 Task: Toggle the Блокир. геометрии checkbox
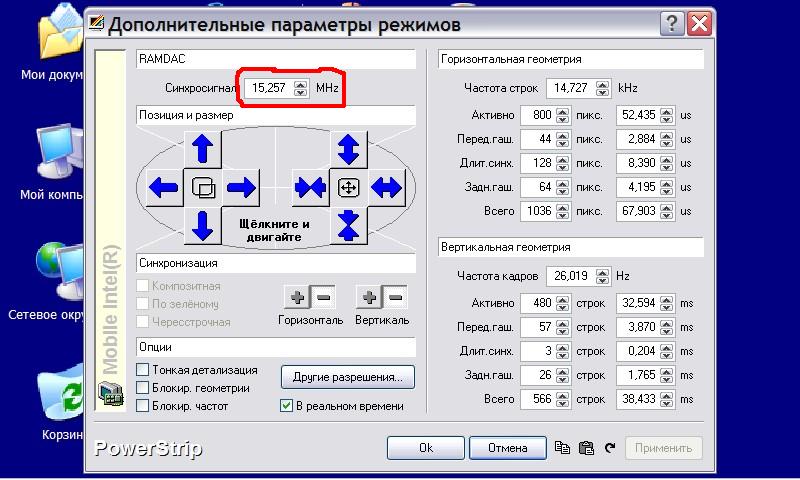point(143,388)
